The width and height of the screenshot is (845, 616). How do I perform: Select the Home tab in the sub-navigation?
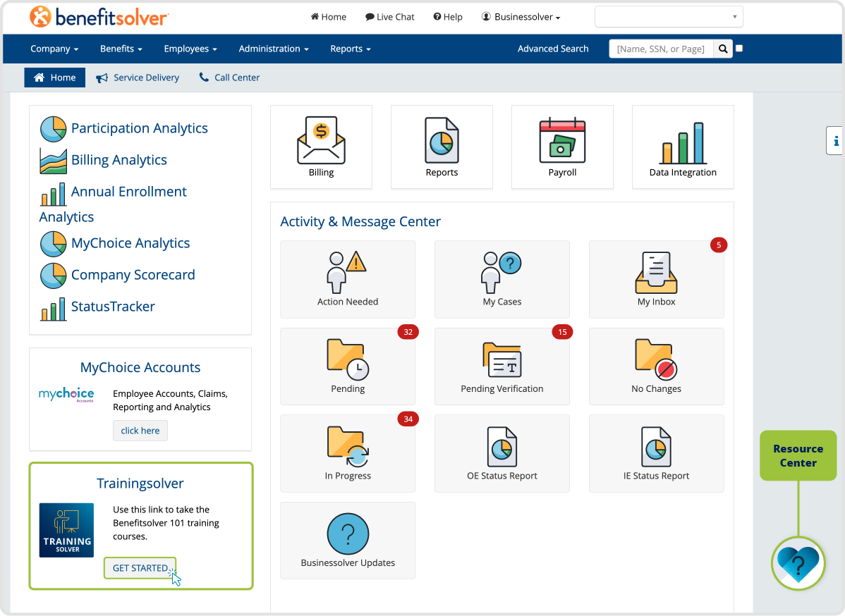[x=55, y=78]
